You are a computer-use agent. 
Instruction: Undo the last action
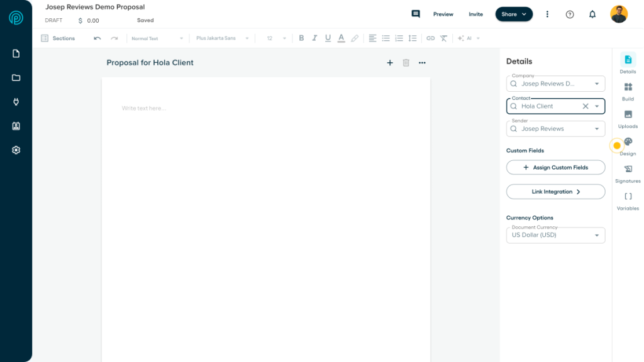click(97, 38)
